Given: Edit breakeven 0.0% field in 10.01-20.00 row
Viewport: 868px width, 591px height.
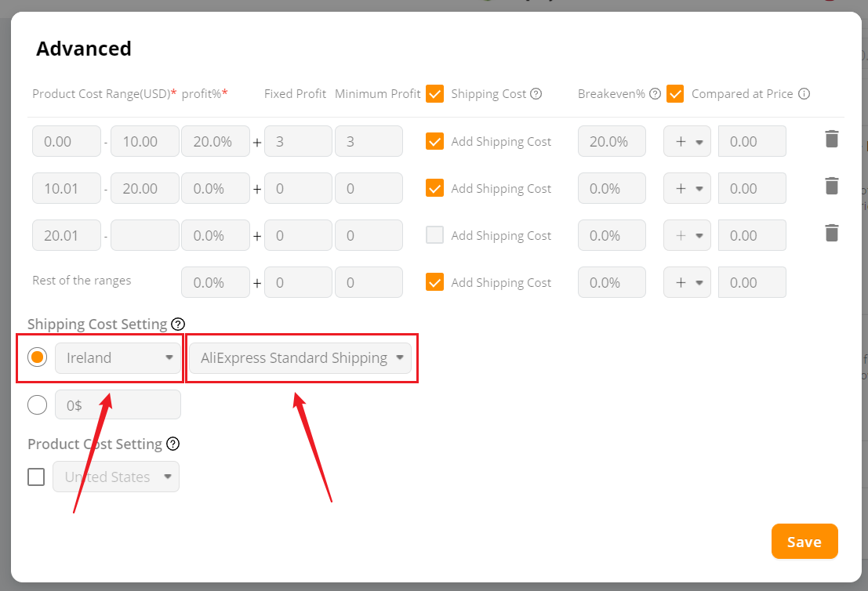Looking at the screenshot, I should pos(612,188).
